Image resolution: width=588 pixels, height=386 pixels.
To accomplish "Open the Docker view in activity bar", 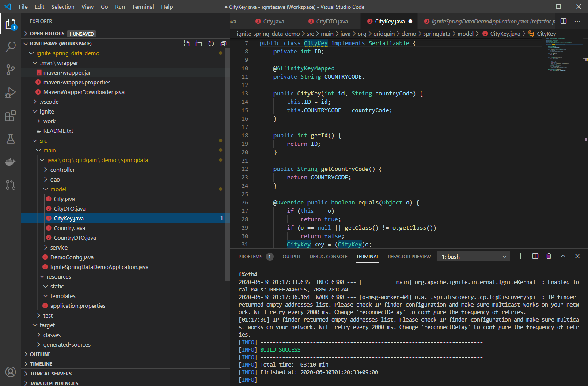I will coord(11,162).
